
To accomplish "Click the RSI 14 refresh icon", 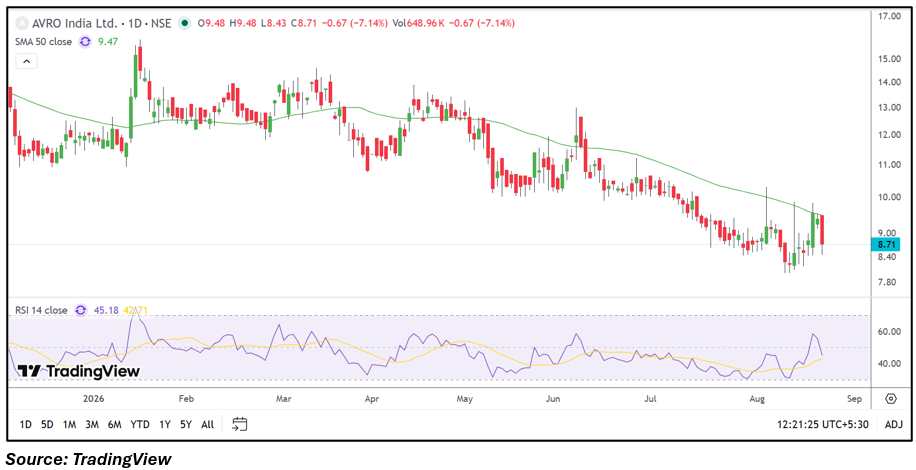I will click(x=81, y=311).
